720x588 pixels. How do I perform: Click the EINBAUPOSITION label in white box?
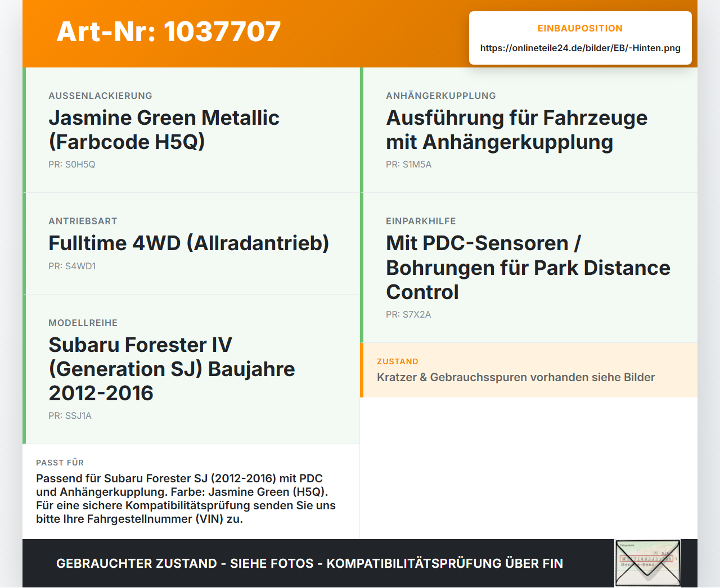580,29
